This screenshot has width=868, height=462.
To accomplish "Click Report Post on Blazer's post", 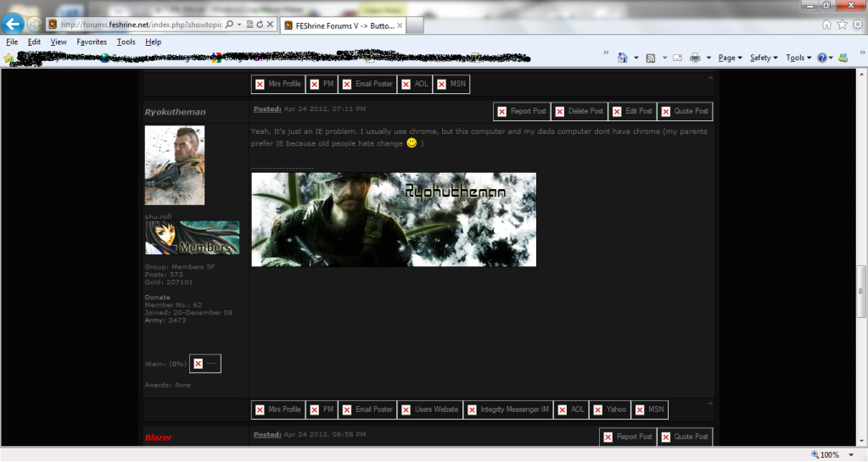I will click(628, 437).
